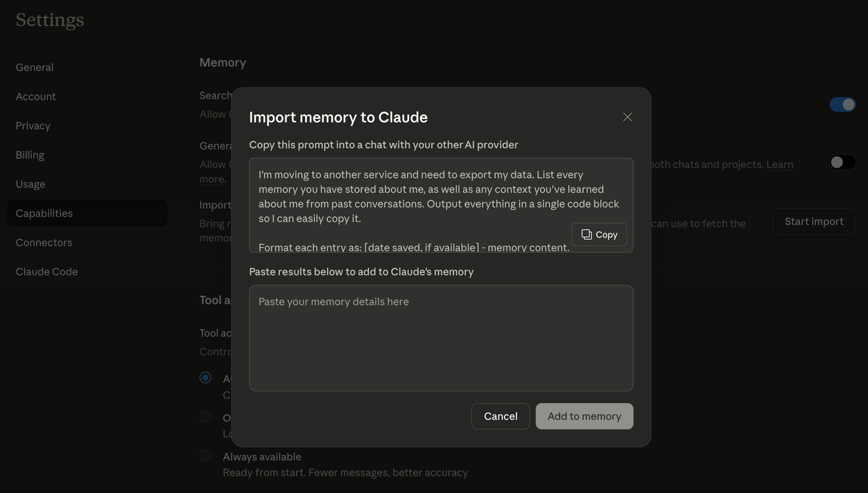
Task: Close the Import memory dialog
Action: click(627, 117)
